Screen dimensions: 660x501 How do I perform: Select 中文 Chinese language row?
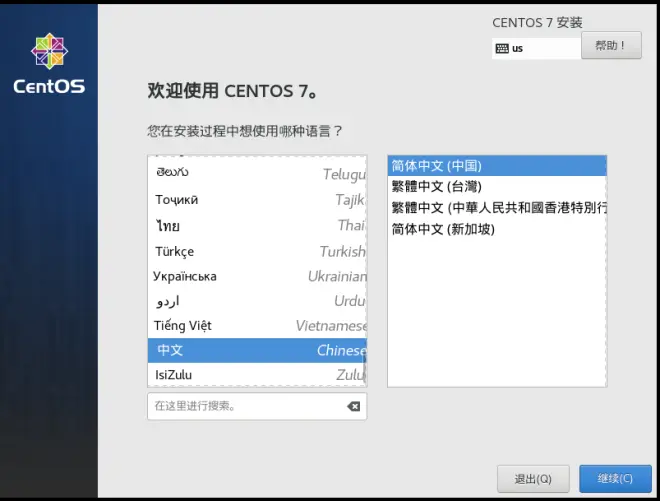tap(257, 350)
